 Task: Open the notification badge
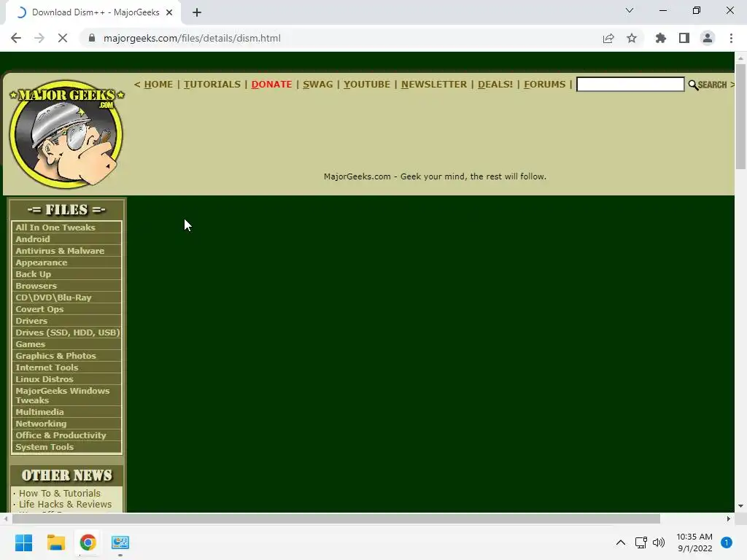[x=727, y=542]
